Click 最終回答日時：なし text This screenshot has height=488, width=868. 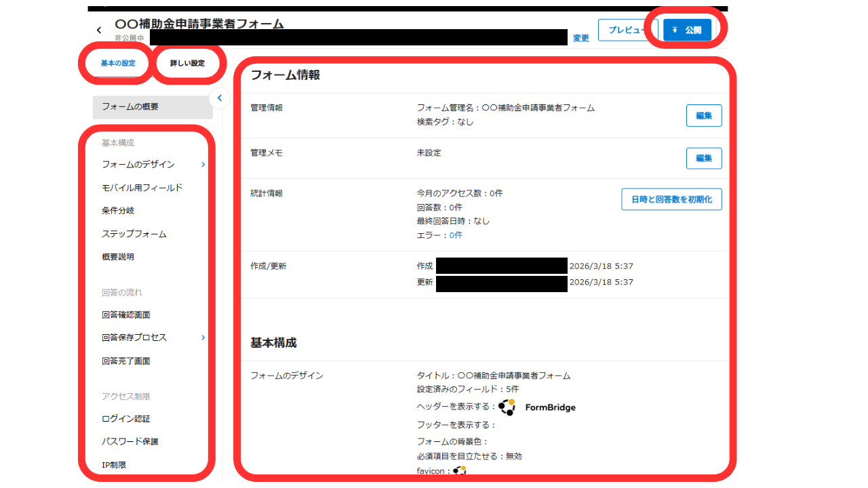coord(453,221)
